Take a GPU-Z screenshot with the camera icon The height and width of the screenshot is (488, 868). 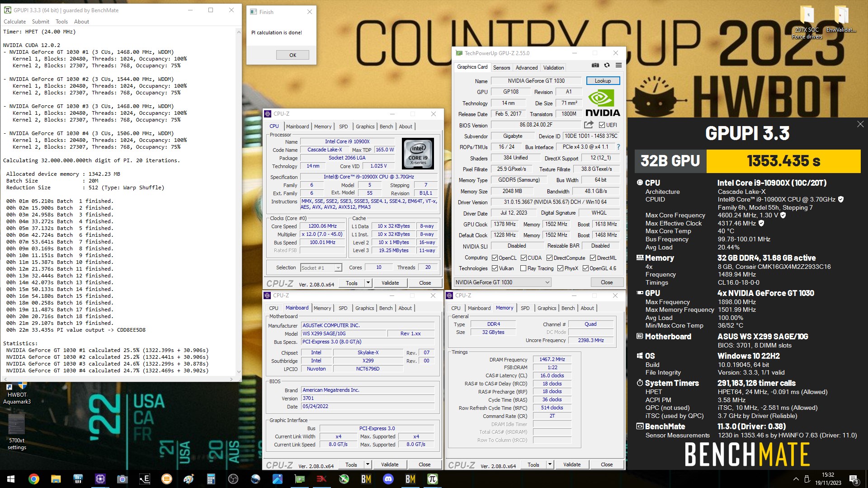pos(595,66)
